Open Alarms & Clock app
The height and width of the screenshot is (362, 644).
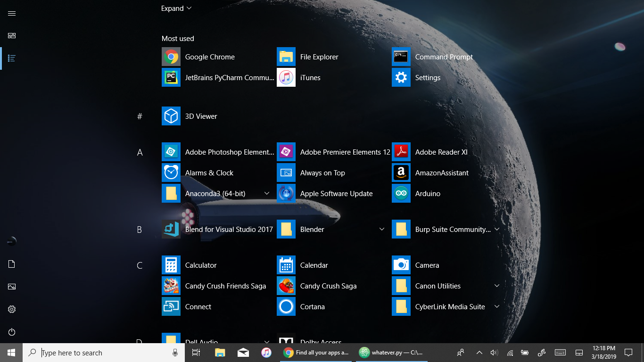tap(218, 173)
